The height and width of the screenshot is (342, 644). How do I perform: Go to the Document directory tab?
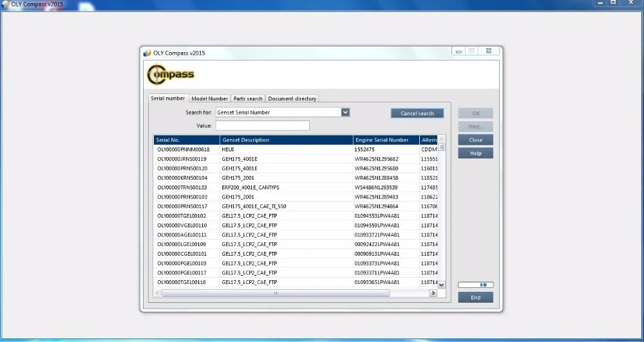coord(292,99)
